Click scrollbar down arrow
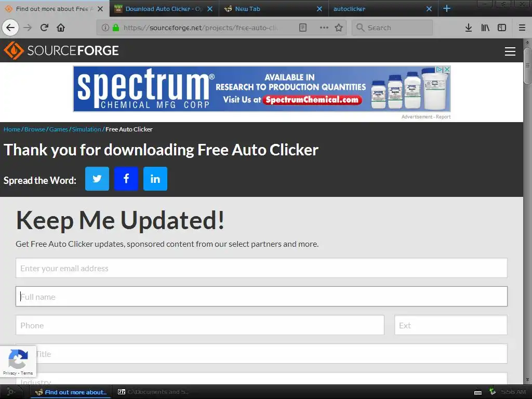 [x=527, y=380]
